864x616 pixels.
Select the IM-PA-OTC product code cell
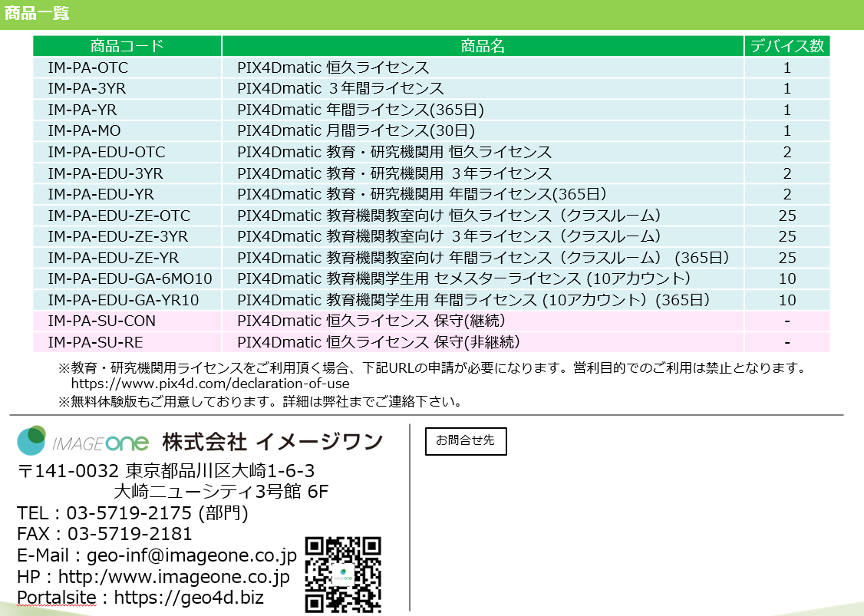(88, 68)
